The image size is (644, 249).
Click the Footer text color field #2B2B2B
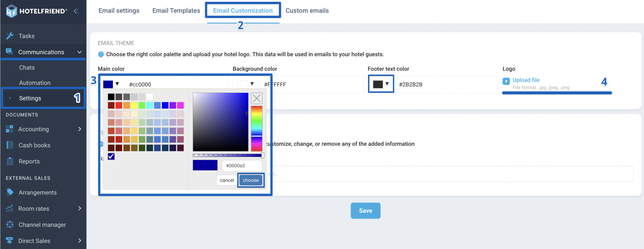447,84
